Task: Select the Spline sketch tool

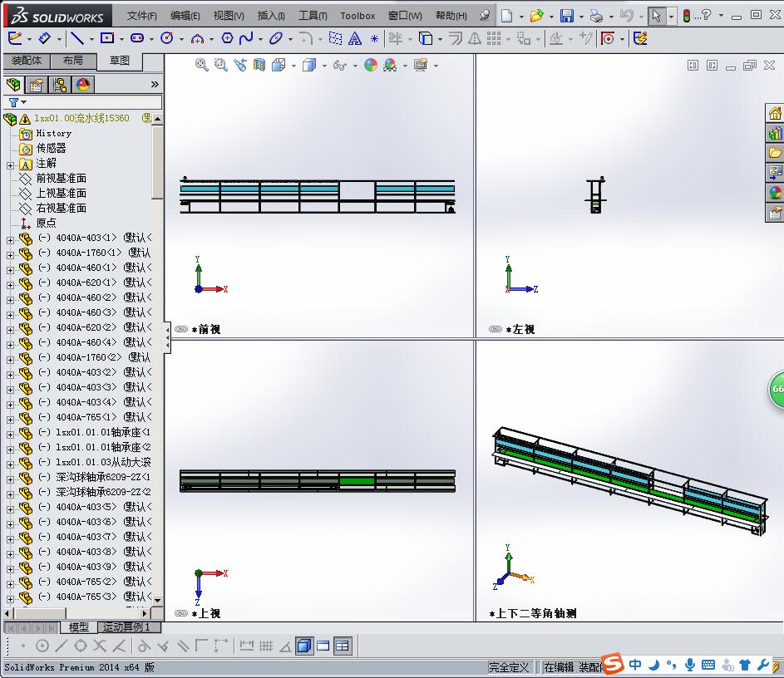Action: click(246, 38)
